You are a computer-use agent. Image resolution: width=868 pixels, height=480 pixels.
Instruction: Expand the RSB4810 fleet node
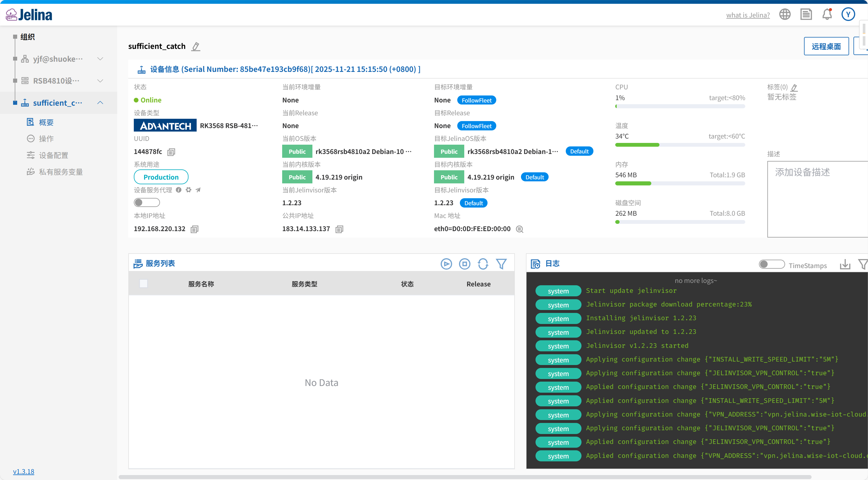click(100, 81)
